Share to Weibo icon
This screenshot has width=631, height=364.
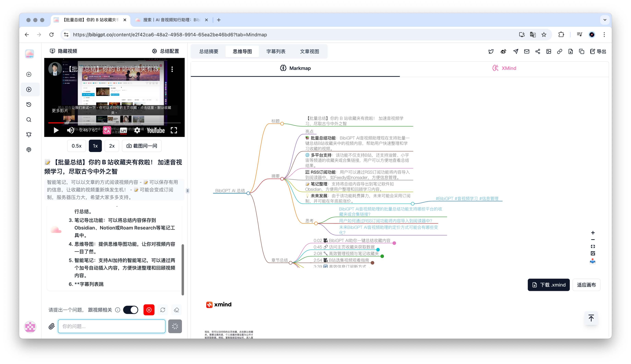click(x=503, y=52)
